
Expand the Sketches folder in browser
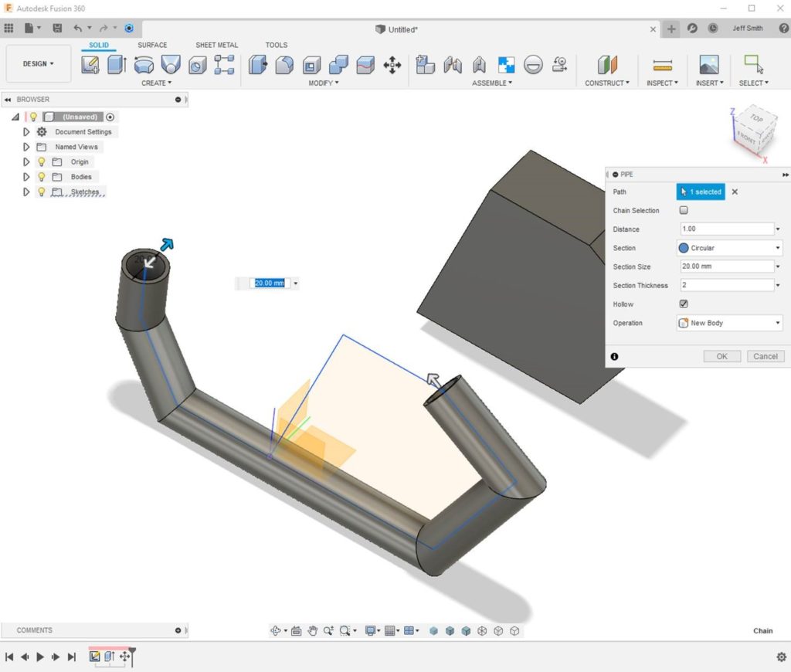point(26,192)
